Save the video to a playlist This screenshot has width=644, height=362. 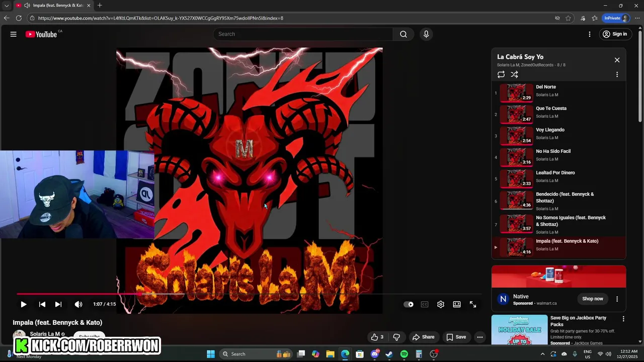[x=456, y=337]
